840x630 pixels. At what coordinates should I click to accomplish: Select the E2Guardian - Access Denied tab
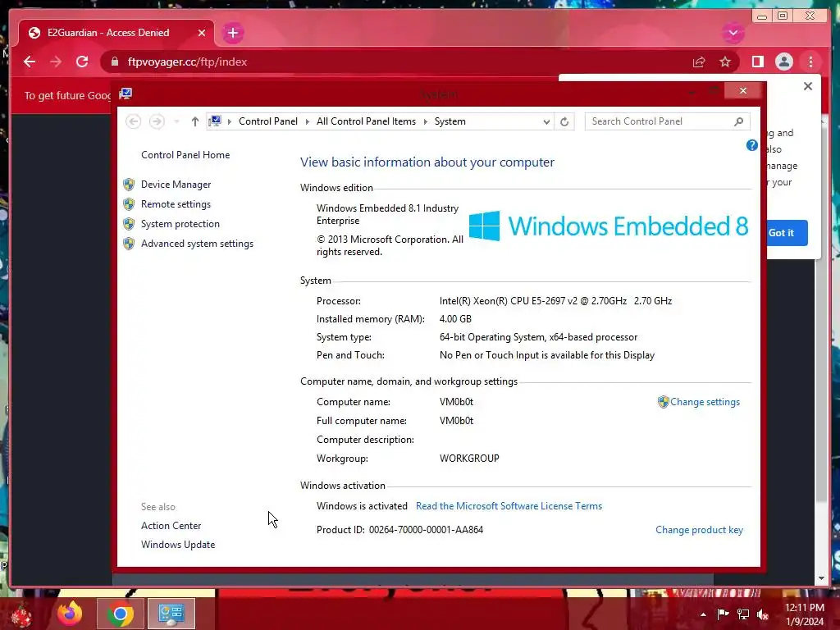tap(116, 33)
